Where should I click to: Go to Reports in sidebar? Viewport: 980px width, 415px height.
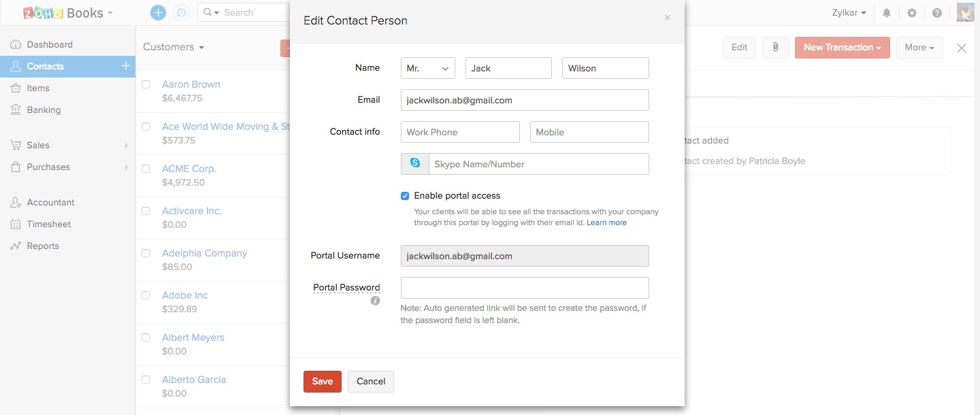pyautogui.click(x=43, y=246)
